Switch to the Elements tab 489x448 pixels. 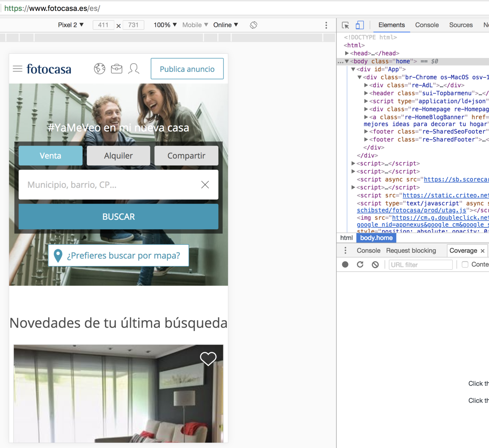tap(391, 25)
